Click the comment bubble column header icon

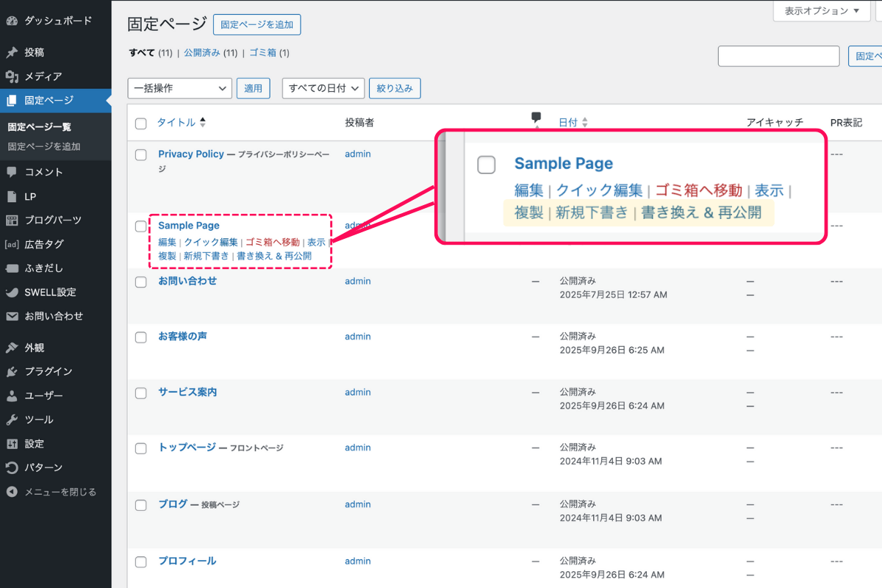537,118
